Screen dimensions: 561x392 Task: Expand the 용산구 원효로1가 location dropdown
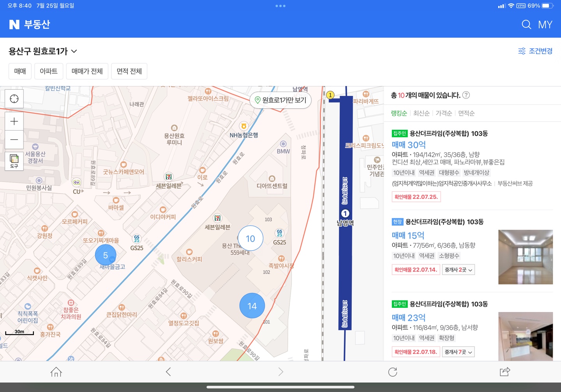coord(43,51)
